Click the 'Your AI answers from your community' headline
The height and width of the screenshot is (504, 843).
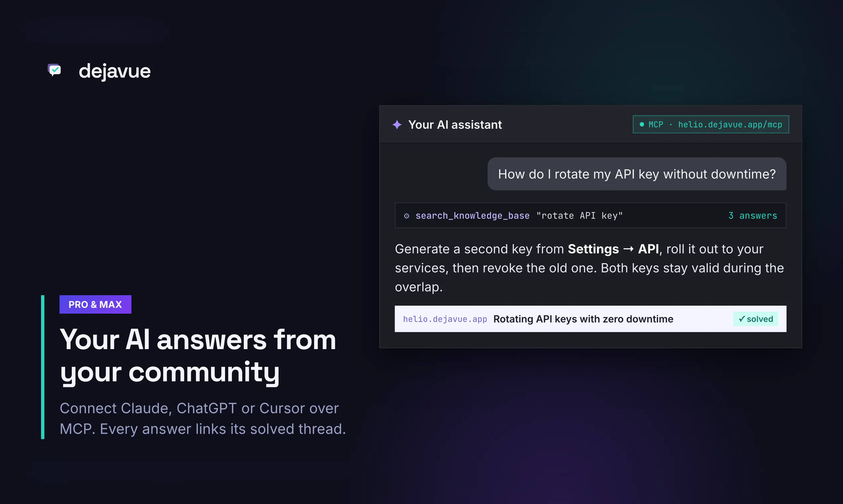[x=198, y=356]
